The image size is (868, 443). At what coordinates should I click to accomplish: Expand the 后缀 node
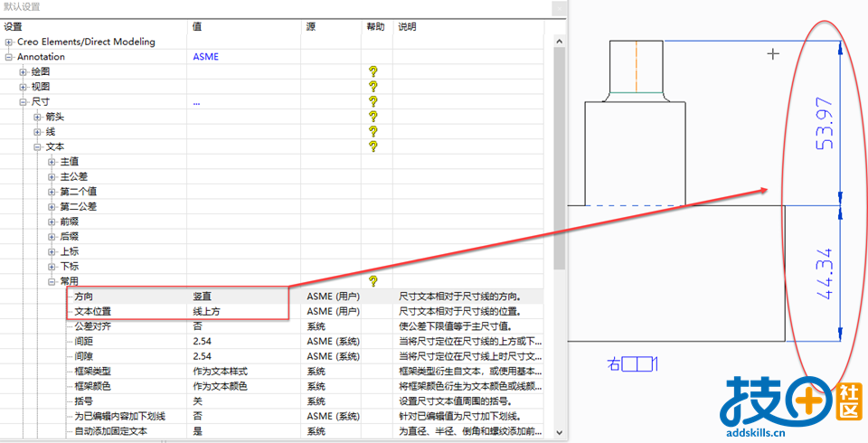tap(52, 237)
